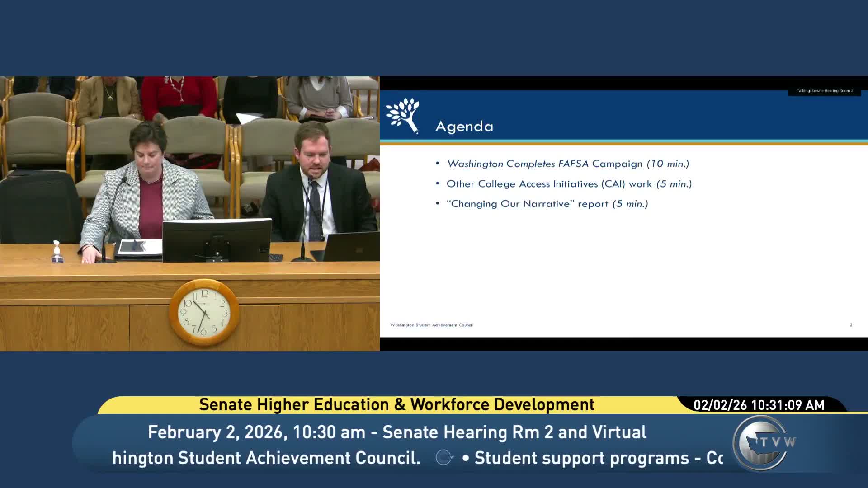Click Washington Student Achievement Council slide footer
Image resolution: width=868 pixels, height=488 pixels.
(431, 325)
